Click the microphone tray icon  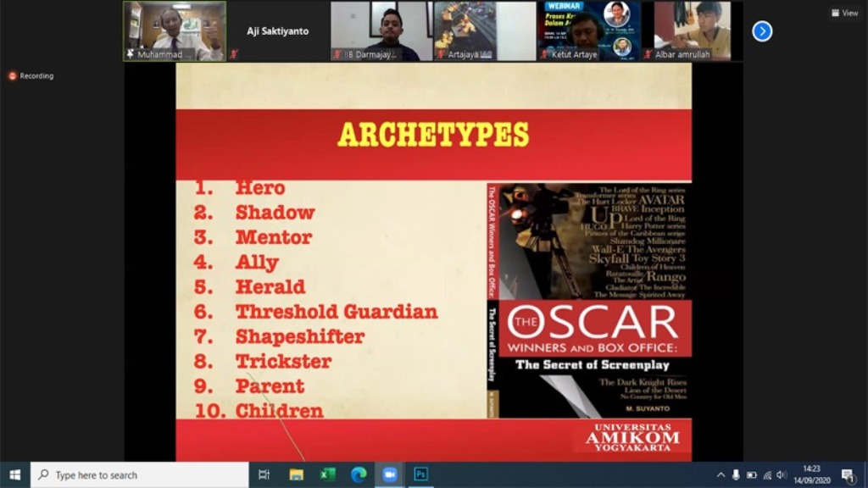coord(736,474)
